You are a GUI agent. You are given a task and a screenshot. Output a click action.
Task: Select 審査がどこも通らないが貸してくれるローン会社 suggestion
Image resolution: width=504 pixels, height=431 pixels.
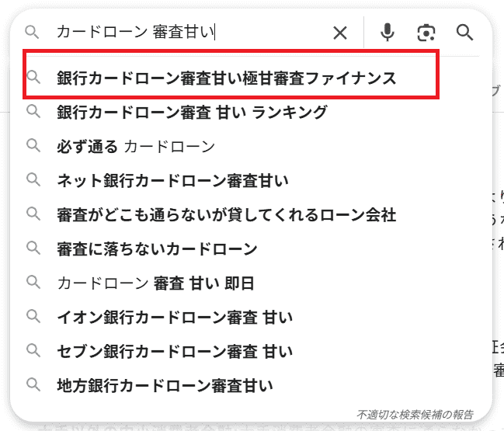[x=226, y=214]
